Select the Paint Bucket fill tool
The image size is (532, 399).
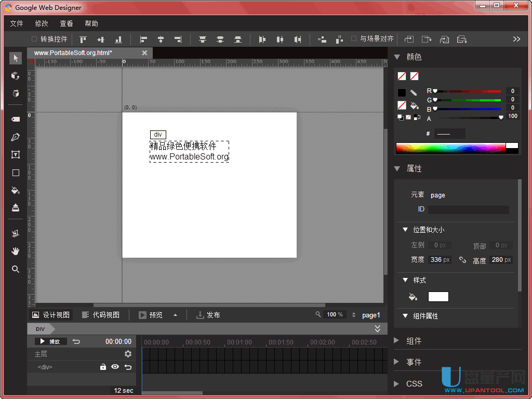(x=16, y=190)
